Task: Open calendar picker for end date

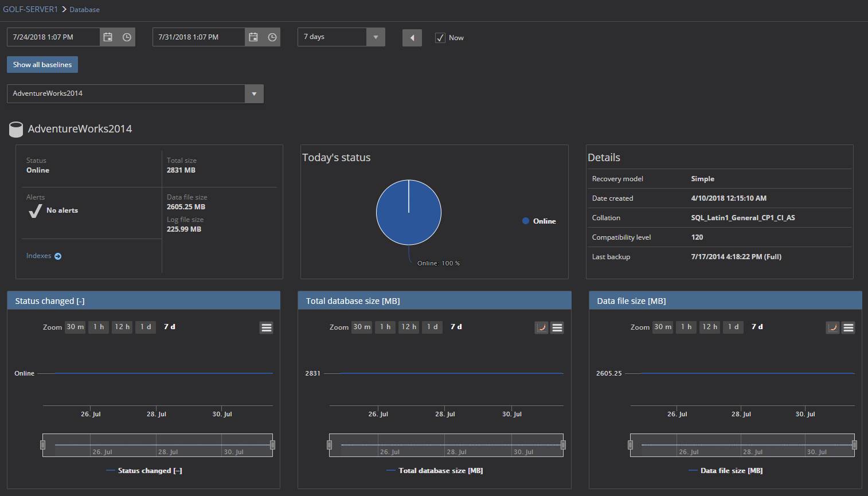Action: [x=253, y=37]
